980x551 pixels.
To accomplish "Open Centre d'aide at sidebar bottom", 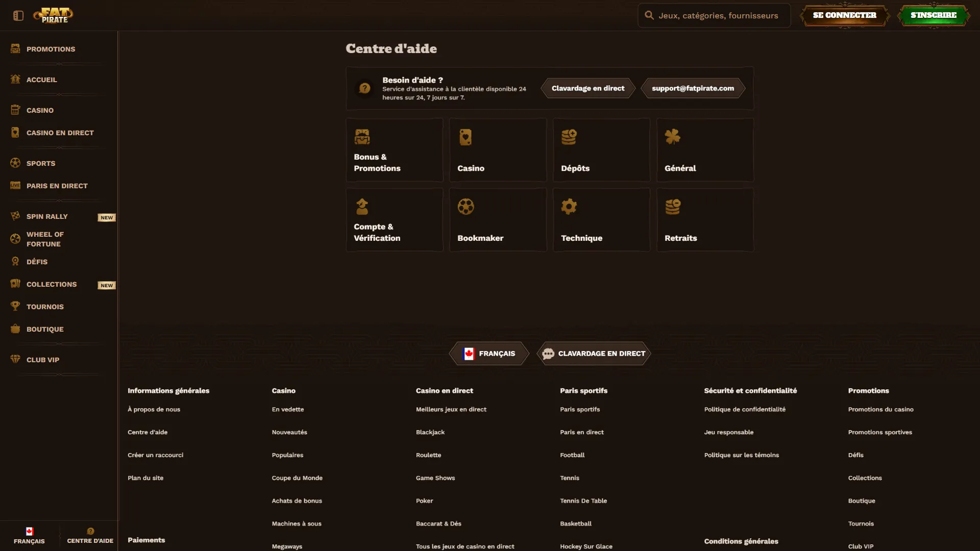I will coord(90,536).
